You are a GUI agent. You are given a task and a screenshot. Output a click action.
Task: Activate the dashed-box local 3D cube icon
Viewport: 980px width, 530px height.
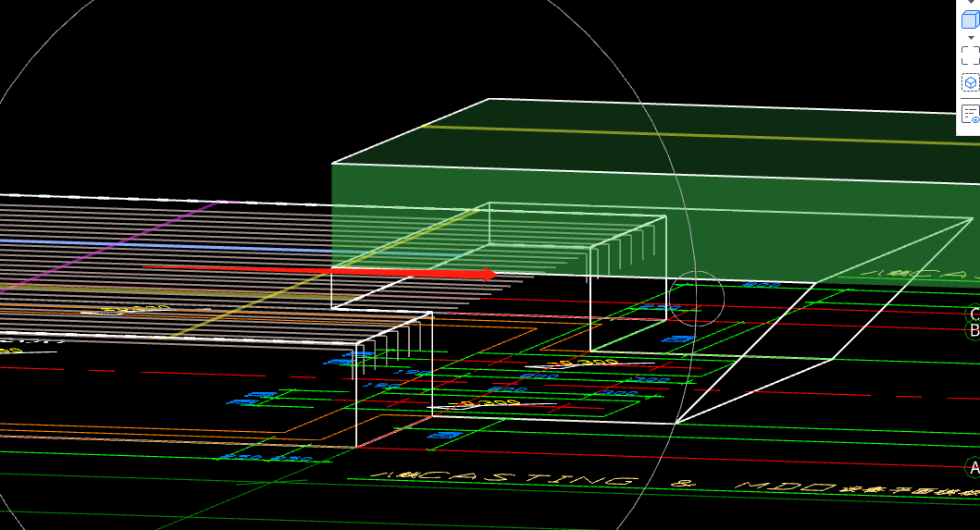click(971, 82)
